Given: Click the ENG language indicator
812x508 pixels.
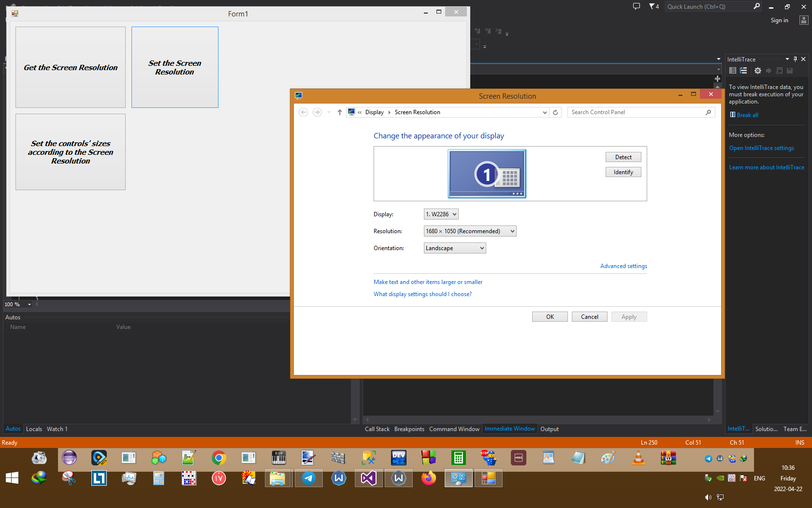Looking at the screenshot, I should click(x=759, y=478).
